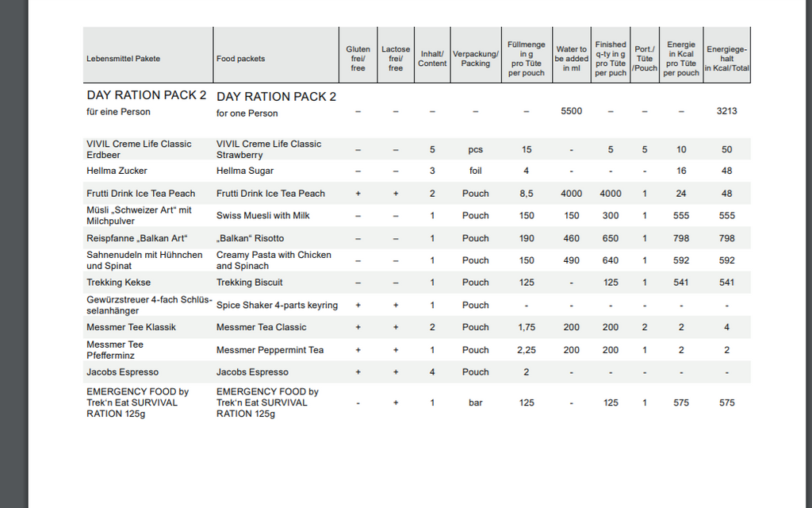Click the total energy value 3213
The height and width of the screenshot is (508, 812).
726,111
